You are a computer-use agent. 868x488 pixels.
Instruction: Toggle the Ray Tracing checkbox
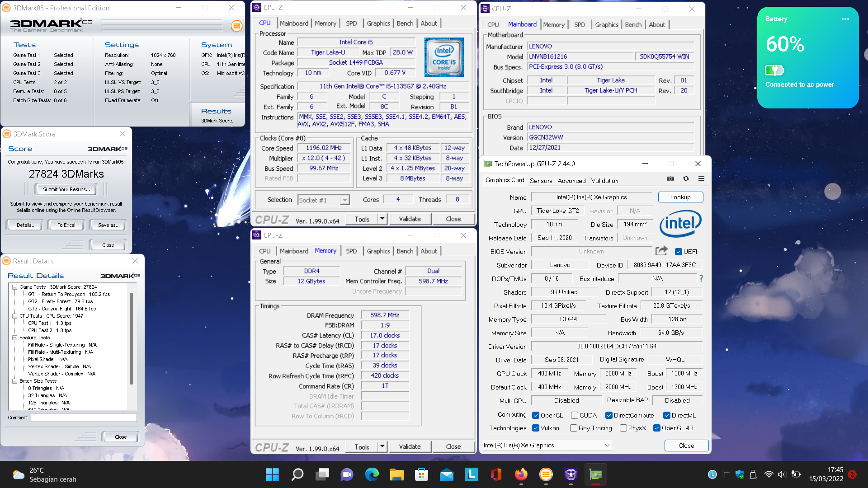pyautogui.click(x=574, y=428)
